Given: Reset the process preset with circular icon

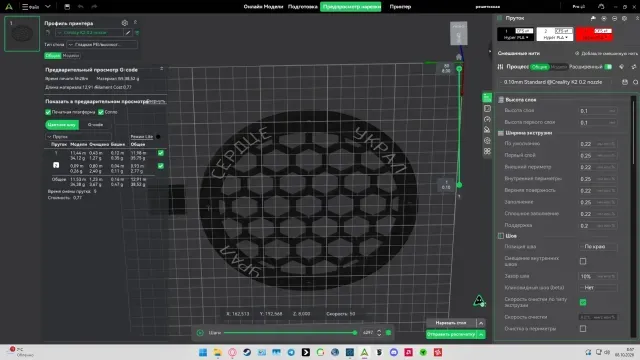Looking at the screenshot, I should [635, 82].
